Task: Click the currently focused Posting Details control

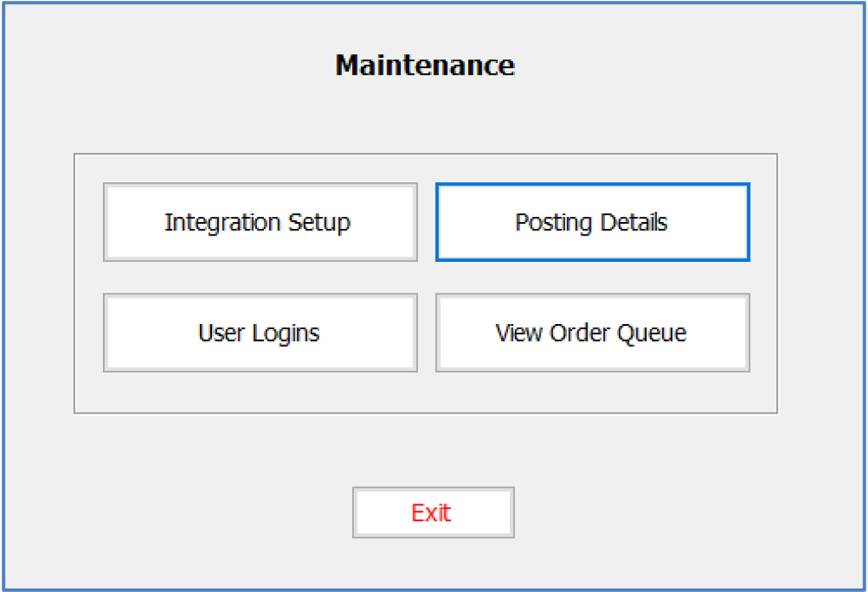Action: tap(591, 222)
